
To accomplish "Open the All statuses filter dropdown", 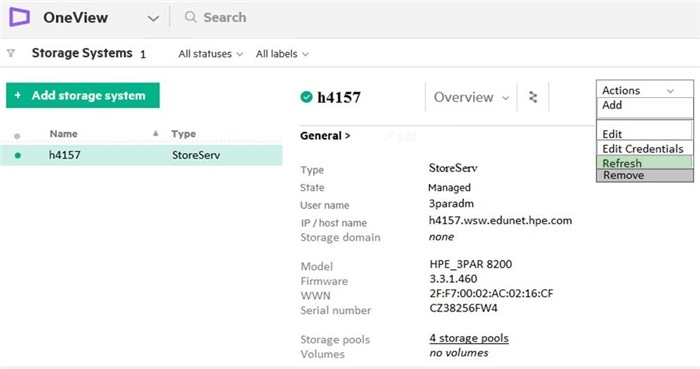I will coord(211,54).
